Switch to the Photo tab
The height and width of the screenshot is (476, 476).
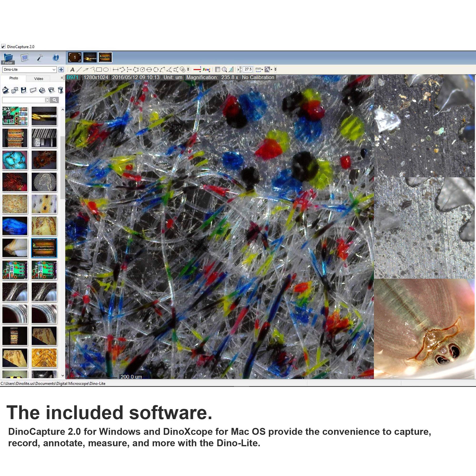click(14, 78)
